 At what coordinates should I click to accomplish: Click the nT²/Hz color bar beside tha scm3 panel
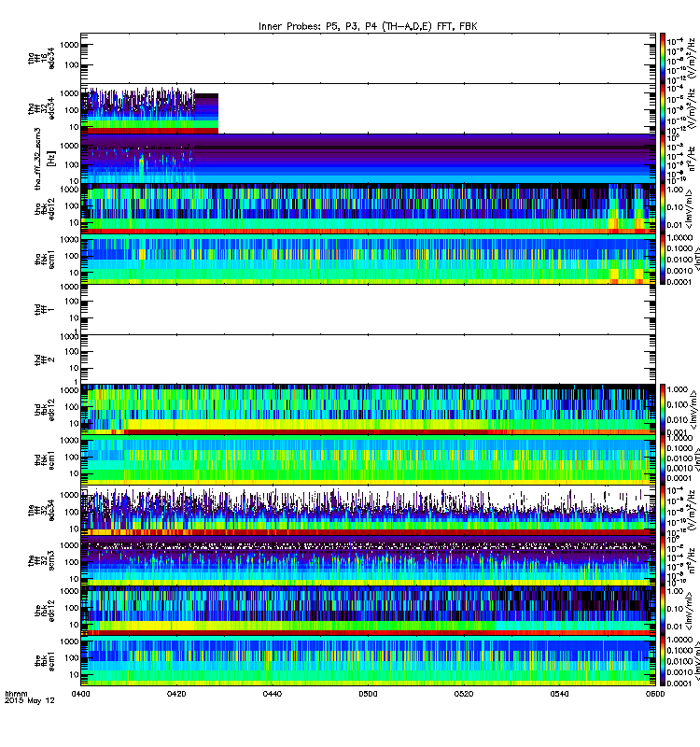coord(663,159)
